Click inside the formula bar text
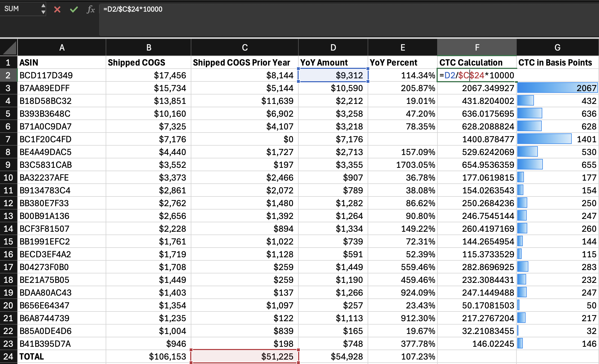This screenshot has width=599, height=364. [x=133, y=9]
